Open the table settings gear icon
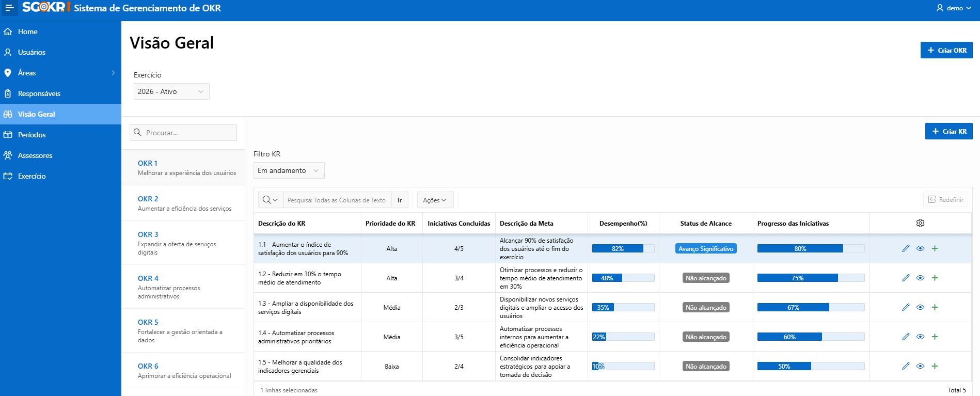This screenshot has height=396, width=980. pyautogui.click(x=920, y=223)
